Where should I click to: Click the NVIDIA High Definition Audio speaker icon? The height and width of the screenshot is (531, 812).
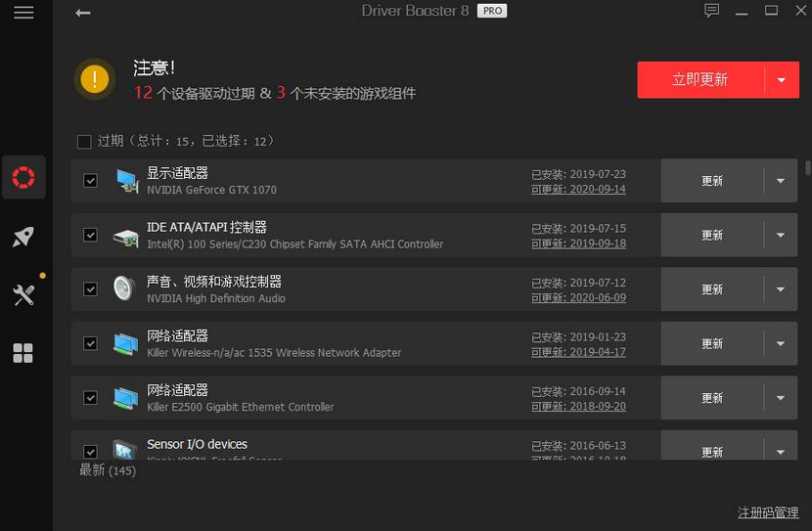click(x=124, y=288)
